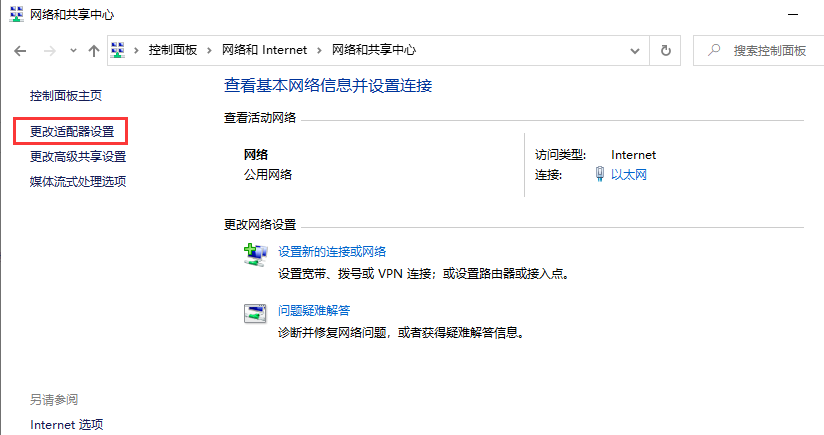
Task: Expand the chevron after 控制面板 breadcrumb
Action: click(x=211, y=50)
